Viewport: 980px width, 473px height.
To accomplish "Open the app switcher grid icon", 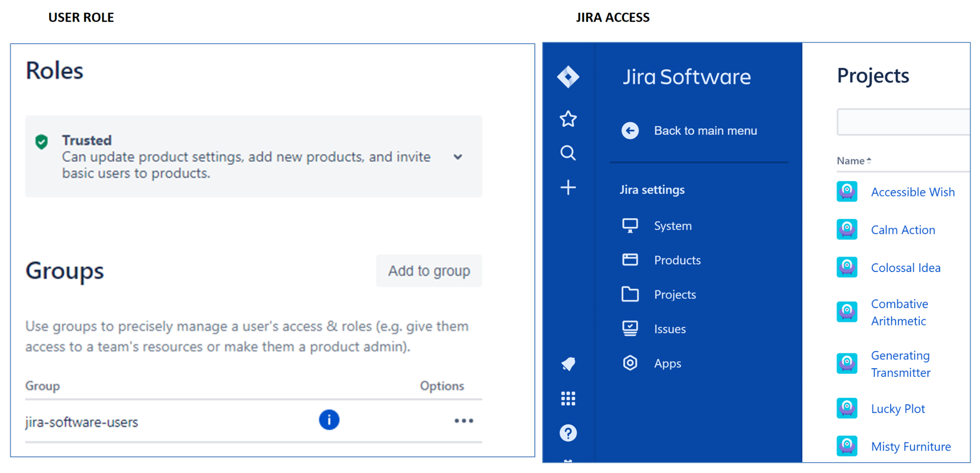I will pos(568,398).
